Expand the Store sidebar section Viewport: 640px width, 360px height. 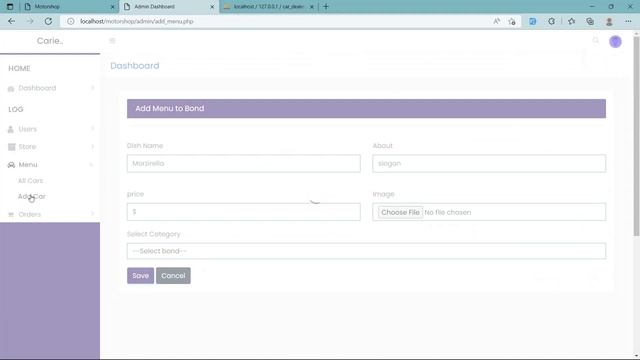93,147
